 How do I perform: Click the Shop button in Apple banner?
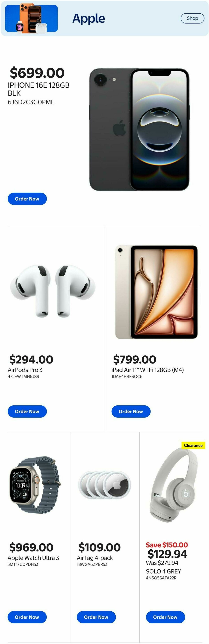(x=192, y=18)
